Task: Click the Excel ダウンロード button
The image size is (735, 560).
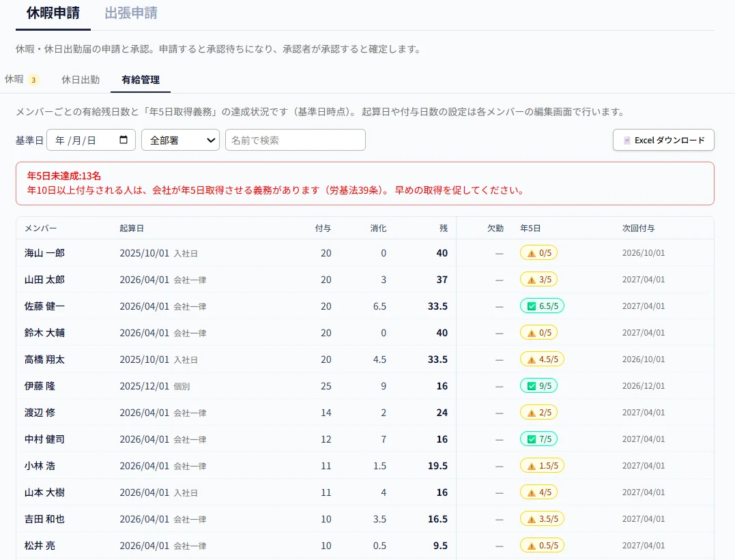Action: pyautogui.click(x=663, y=140)
